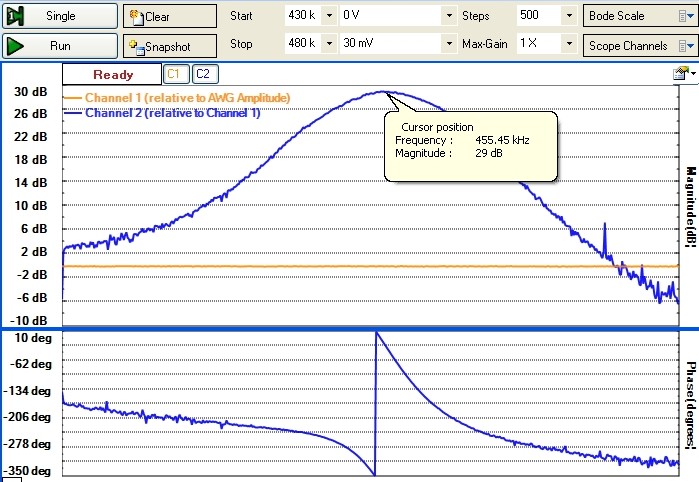This screenshot has width=699, height=482.
Task: Expand the 0 V offset dropdown
Action: (449, 16)
